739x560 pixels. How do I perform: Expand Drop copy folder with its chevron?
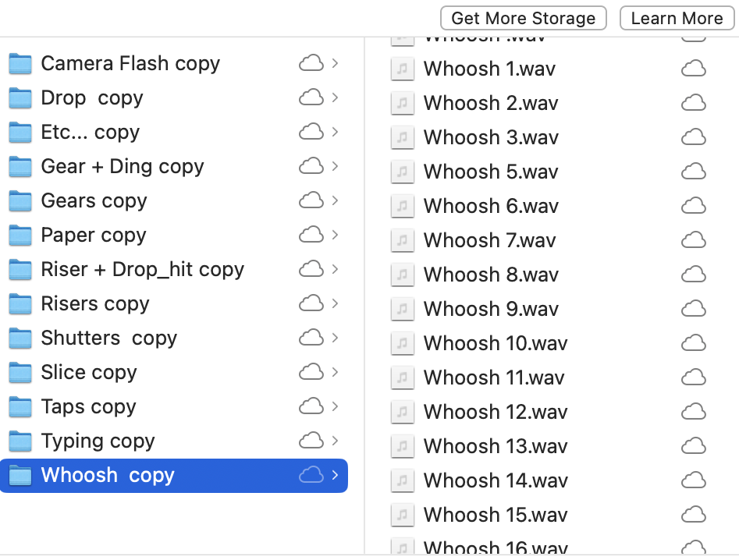point(335,97)
